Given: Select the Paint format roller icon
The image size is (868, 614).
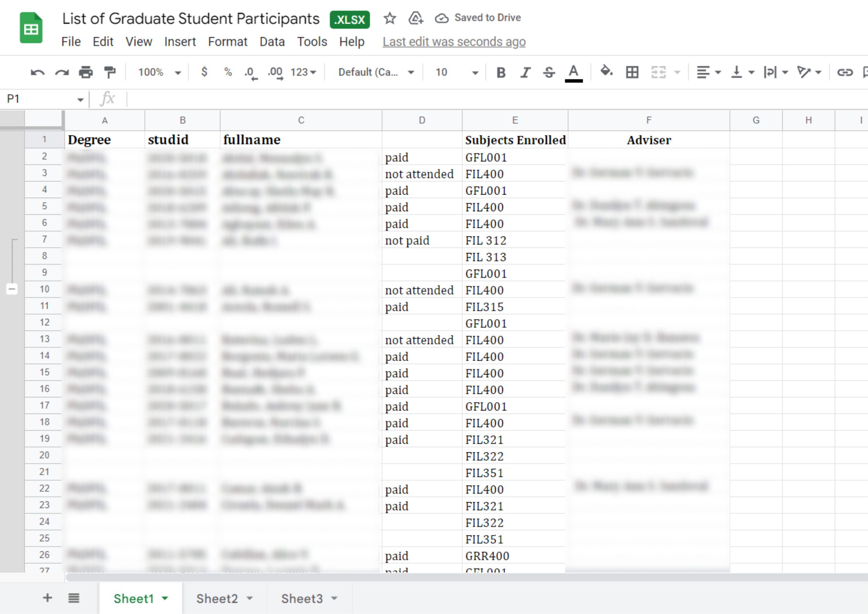Looking at the screenshot, I should point(110,72).
